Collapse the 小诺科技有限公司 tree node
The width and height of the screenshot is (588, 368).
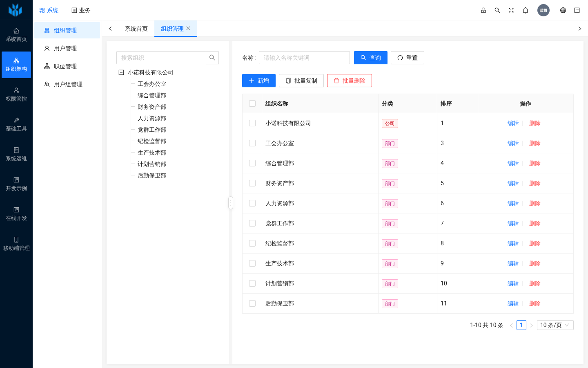[x=121, y=72]
